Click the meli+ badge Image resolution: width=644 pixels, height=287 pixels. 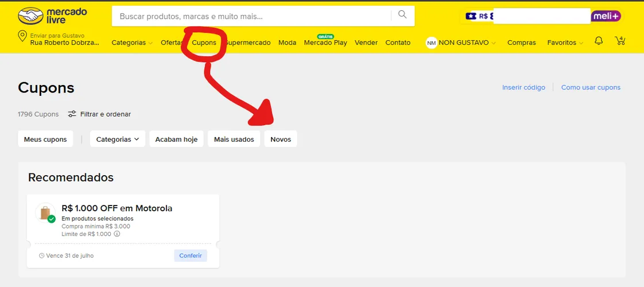coord(606,17)
